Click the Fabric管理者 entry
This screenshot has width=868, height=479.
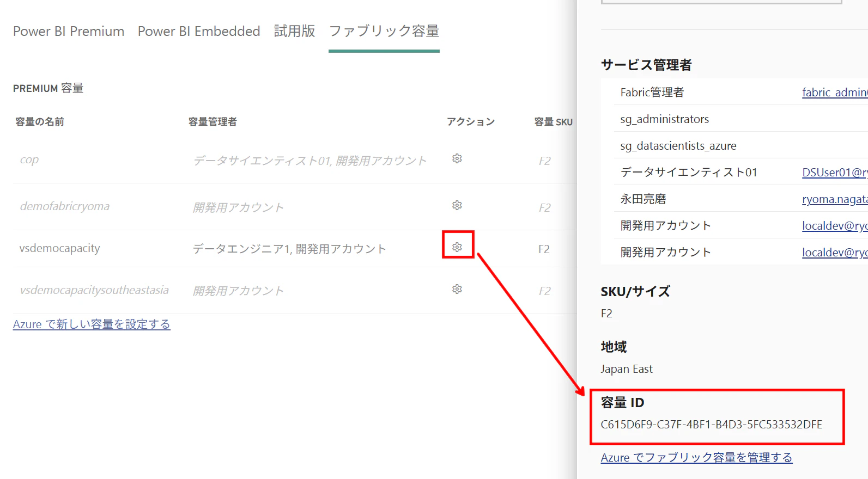click(x=652, y=93)
